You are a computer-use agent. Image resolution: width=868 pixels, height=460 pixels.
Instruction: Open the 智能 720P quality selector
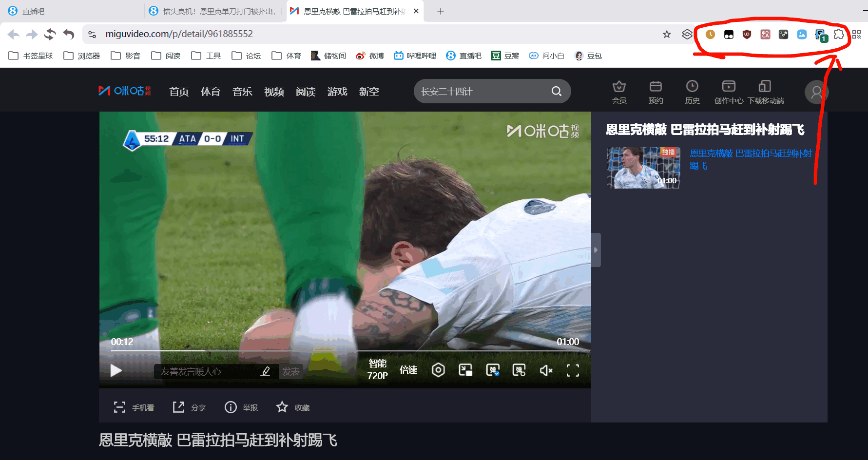[378, 369]
